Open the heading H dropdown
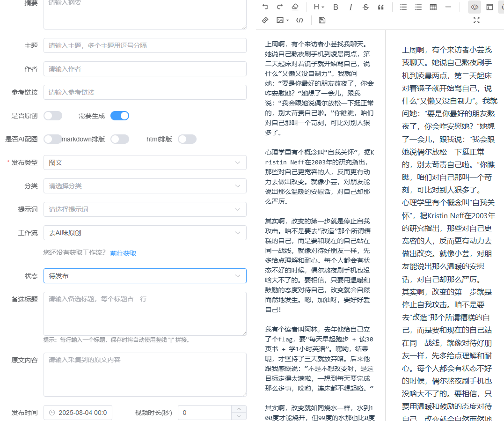 pyautogui.click(x=319, y=7)
